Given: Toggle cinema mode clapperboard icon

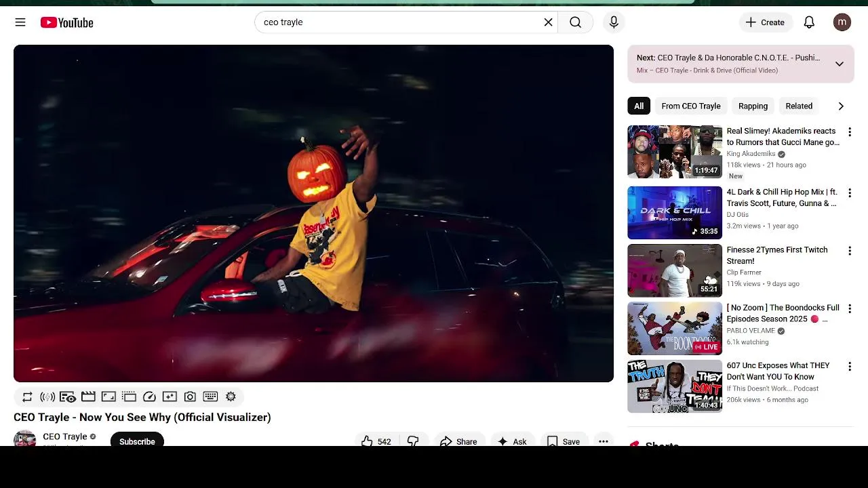Looking at the screenshot, I should (88, 396).
